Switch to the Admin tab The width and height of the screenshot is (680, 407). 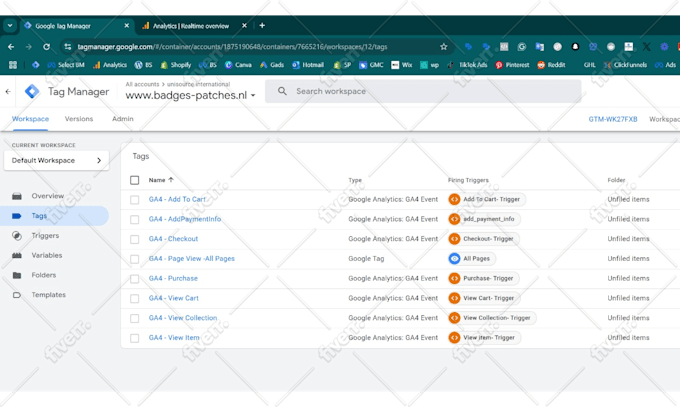click(123, 118)
